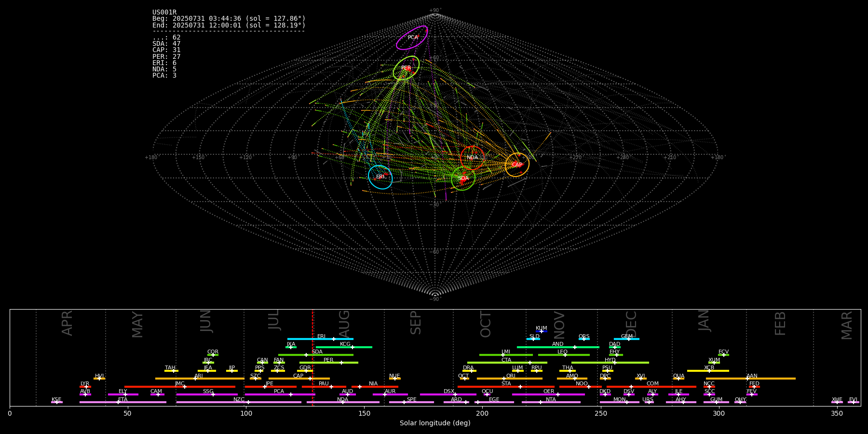Click the PER radiant circle on sky map
This screenshot has height=434, width=868.
click(406, 68)
